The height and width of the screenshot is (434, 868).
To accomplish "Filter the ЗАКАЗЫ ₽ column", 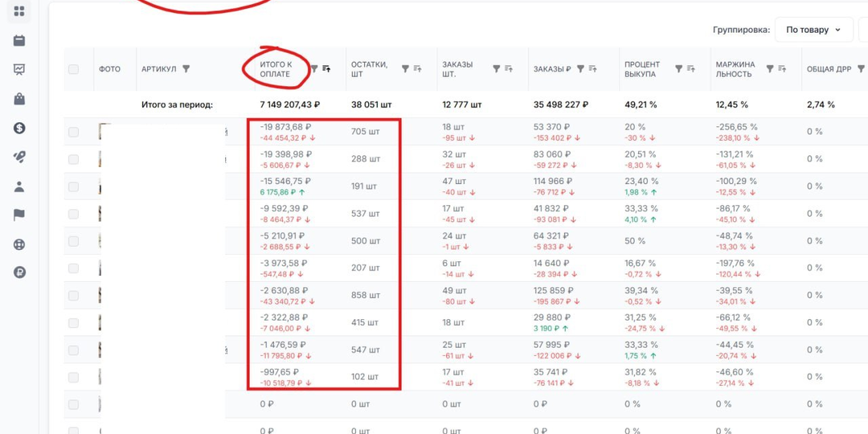I will click(580, 68).
